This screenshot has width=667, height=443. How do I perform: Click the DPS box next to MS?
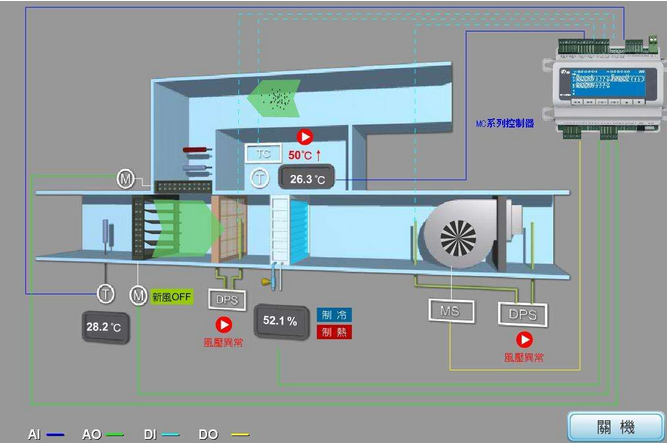(522, 313)
